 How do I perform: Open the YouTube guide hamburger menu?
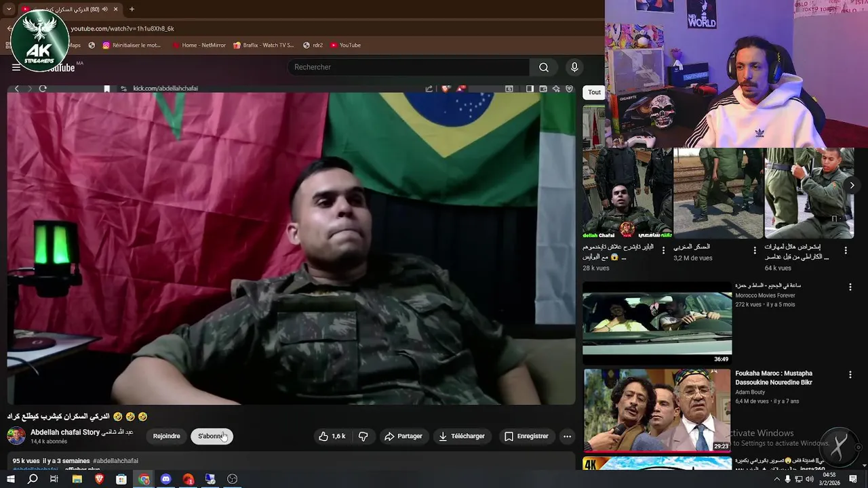pyautogui.click(x=16, y=67)
